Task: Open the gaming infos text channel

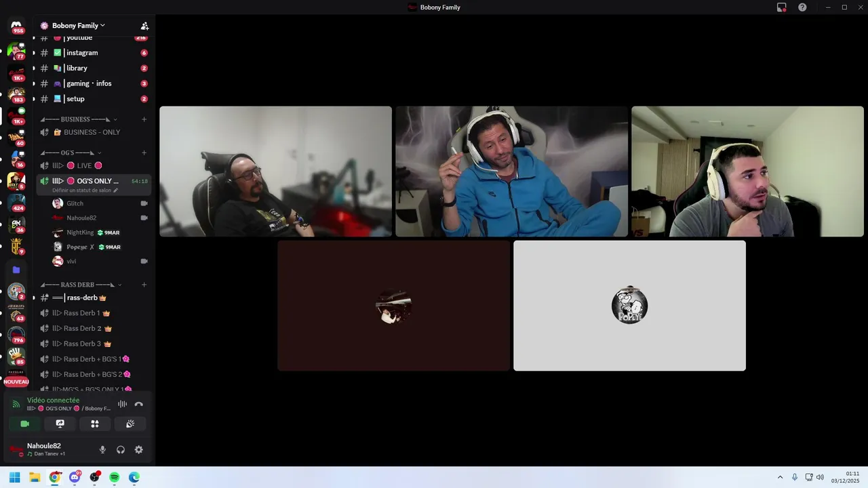Action: pyautogui.click(x=94, y=83)
